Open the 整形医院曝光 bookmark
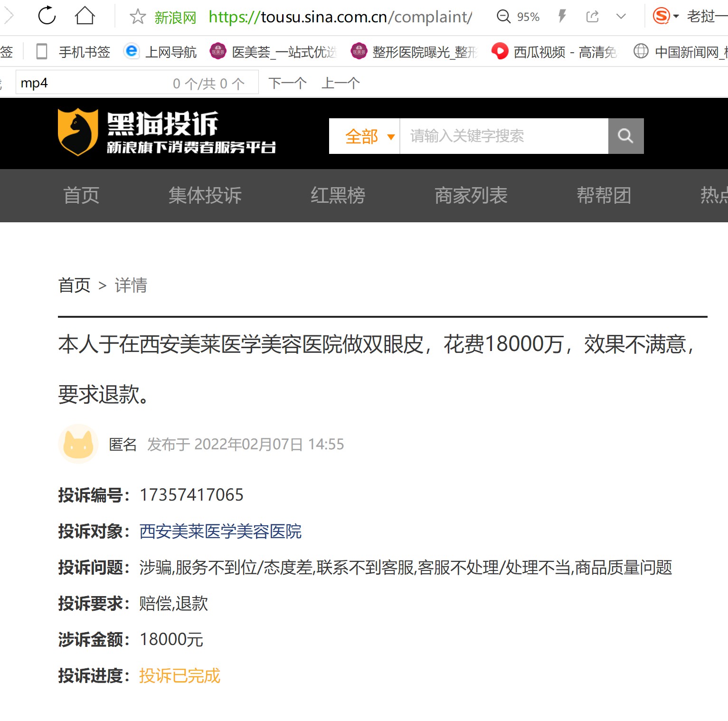The image size is (728, 721). [414, 51]
